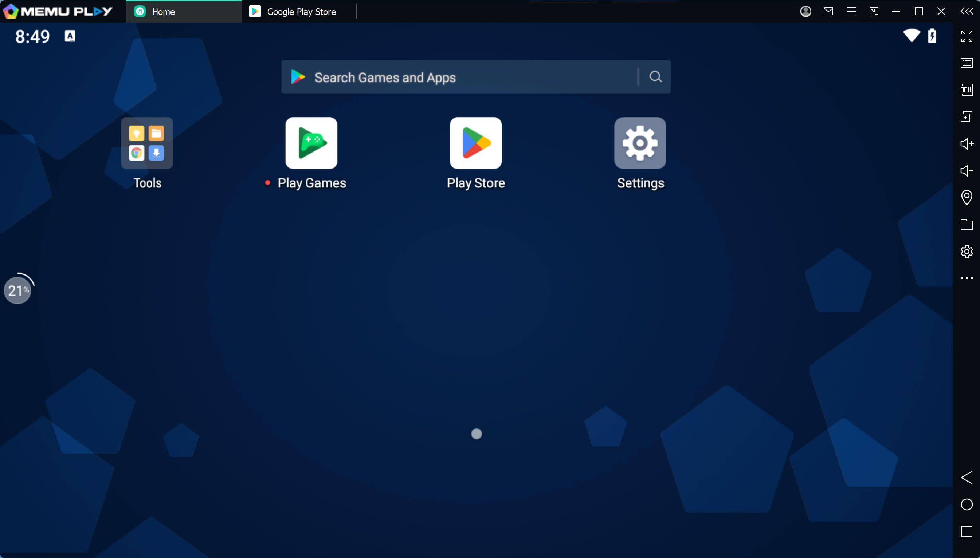
Task: Open the APK install icon in sidebar
Action: click(x=966, y=90)
